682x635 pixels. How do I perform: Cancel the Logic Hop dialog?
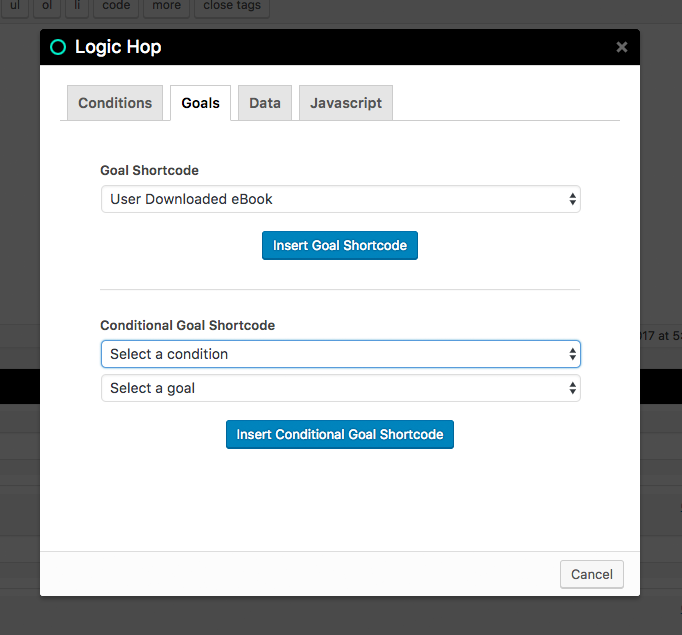[592, 574]
